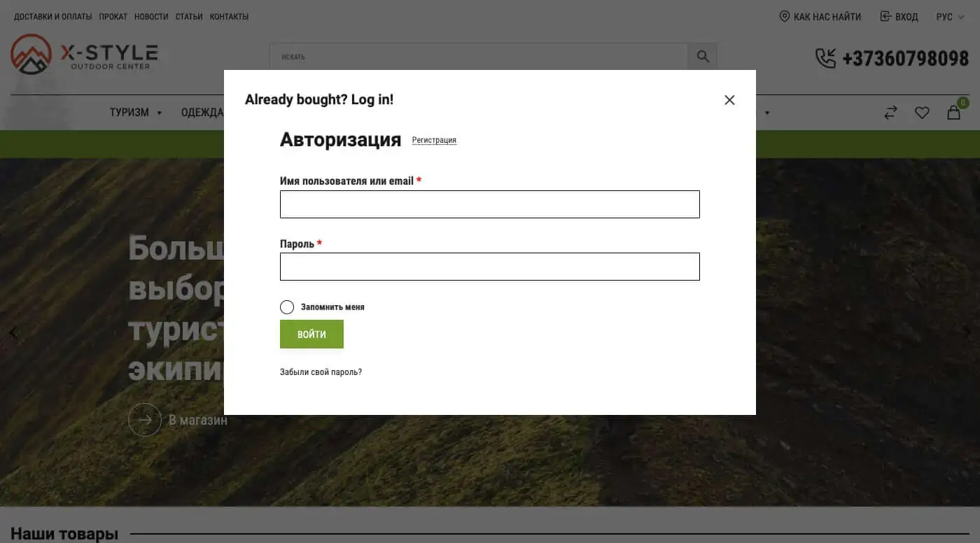Click Забыли свой пароль? link
This screenshot has width=980, height=543.
click(321, 372)
